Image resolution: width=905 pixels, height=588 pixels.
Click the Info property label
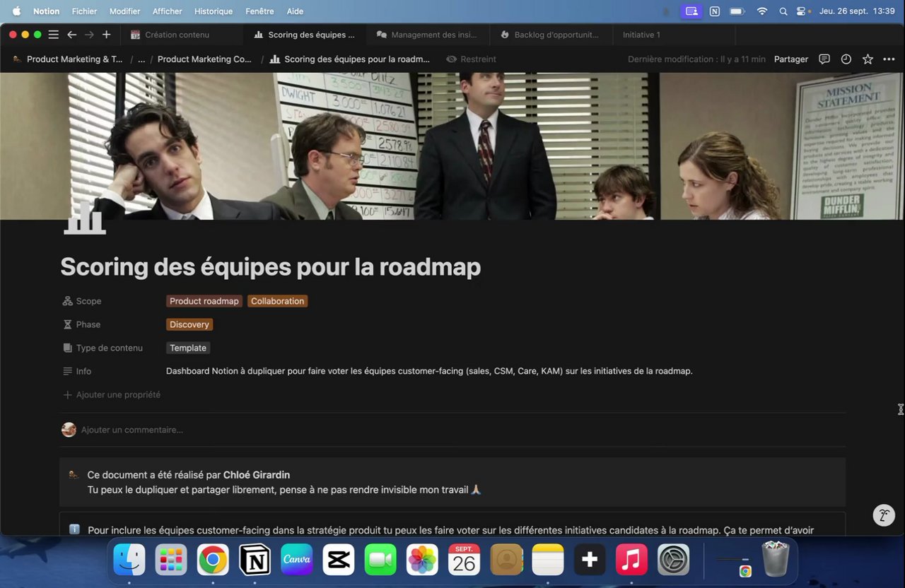[77, 371]
